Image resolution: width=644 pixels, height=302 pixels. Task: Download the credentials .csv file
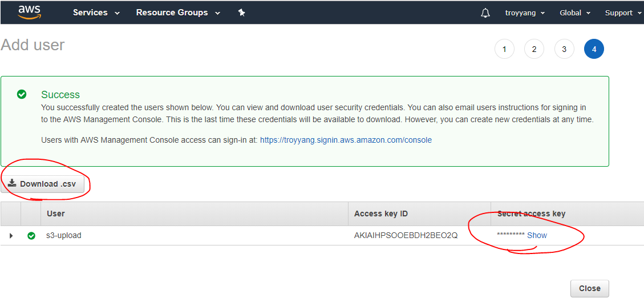43,184
